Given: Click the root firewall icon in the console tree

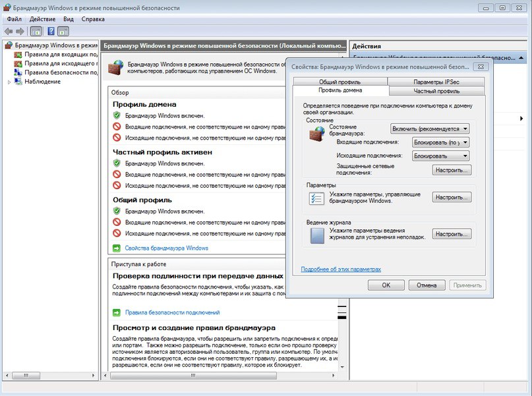Looking at the screenshot, I should (9, 45).
